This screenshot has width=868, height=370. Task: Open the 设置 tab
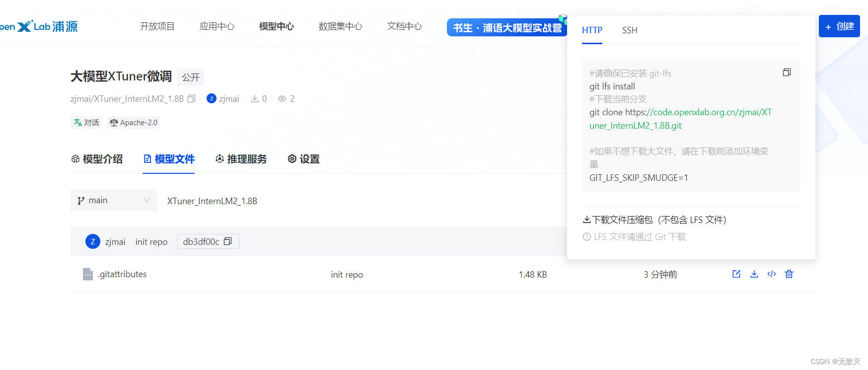(303, 159)
